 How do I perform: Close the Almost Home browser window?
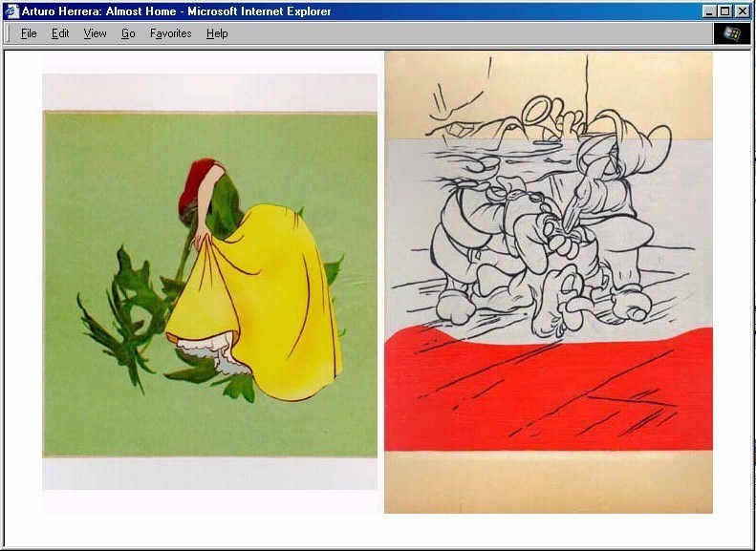tap(743, 11)
